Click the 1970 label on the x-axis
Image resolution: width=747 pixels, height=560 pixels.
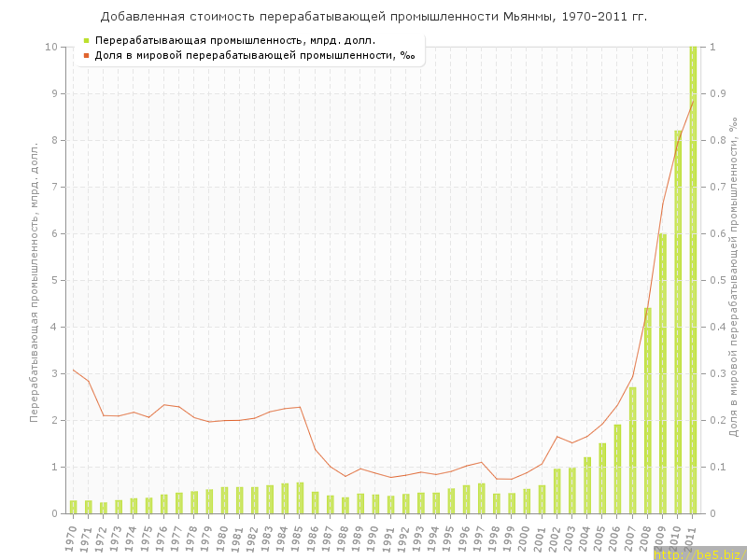pyautogui.click(x=71, y=535)
